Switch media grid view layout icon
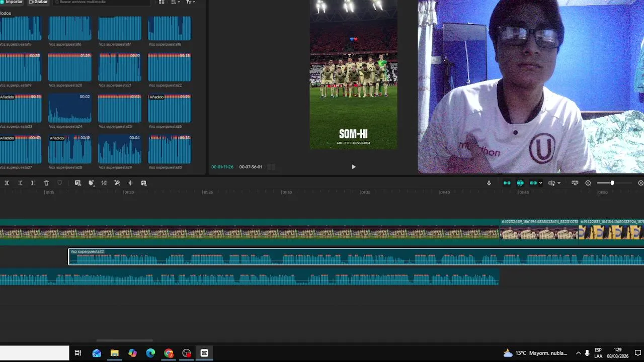 tap(162, 2)
